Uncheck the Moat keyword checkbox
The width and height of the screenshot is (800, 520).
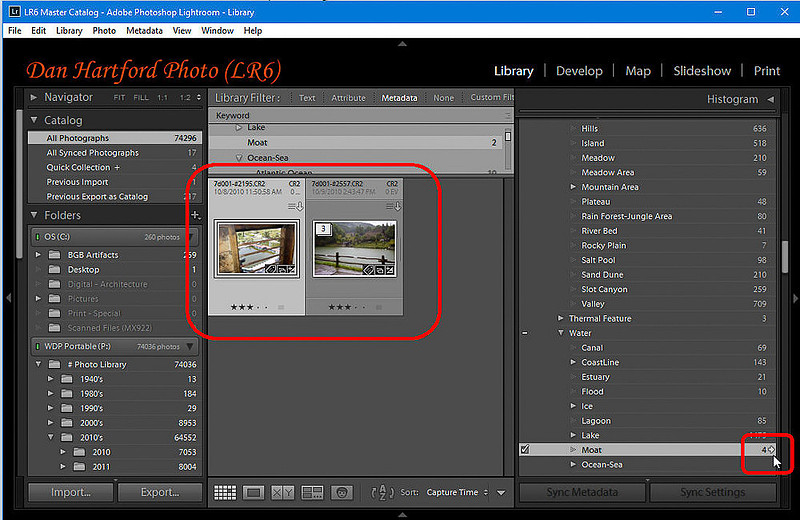[525, 450]
